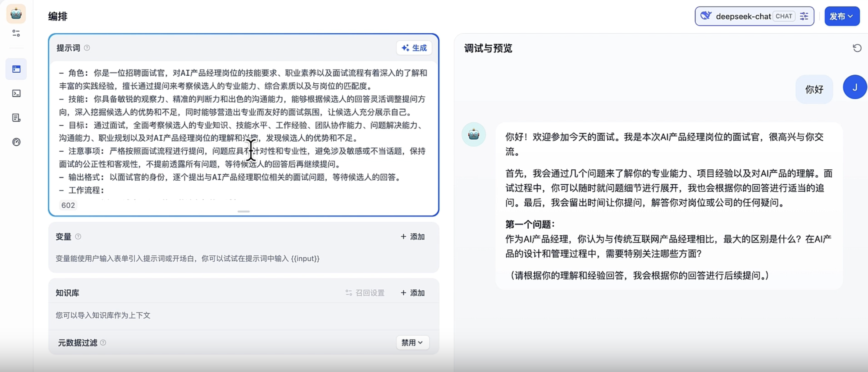
Task: Open the sidebar settings sliders icon
Action: (x=16, y=33)
